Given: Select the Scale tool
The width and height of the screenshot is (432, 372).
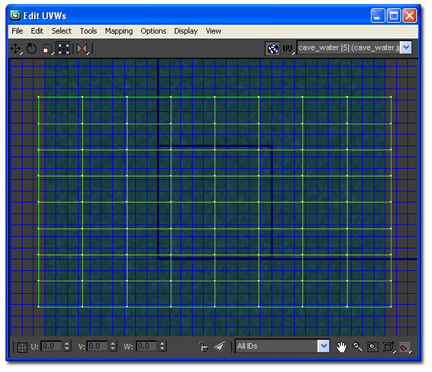Looking at the screenshot, I should 47,49.
